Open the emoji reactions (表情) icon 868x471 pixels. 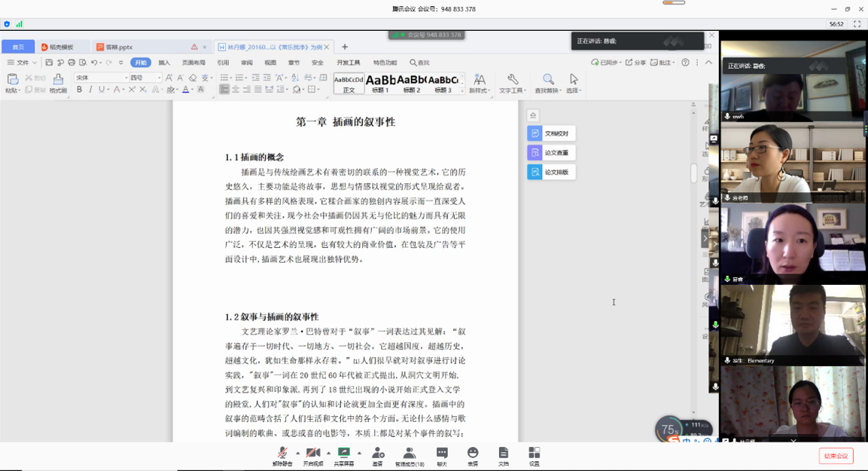[x=473, y=457]
